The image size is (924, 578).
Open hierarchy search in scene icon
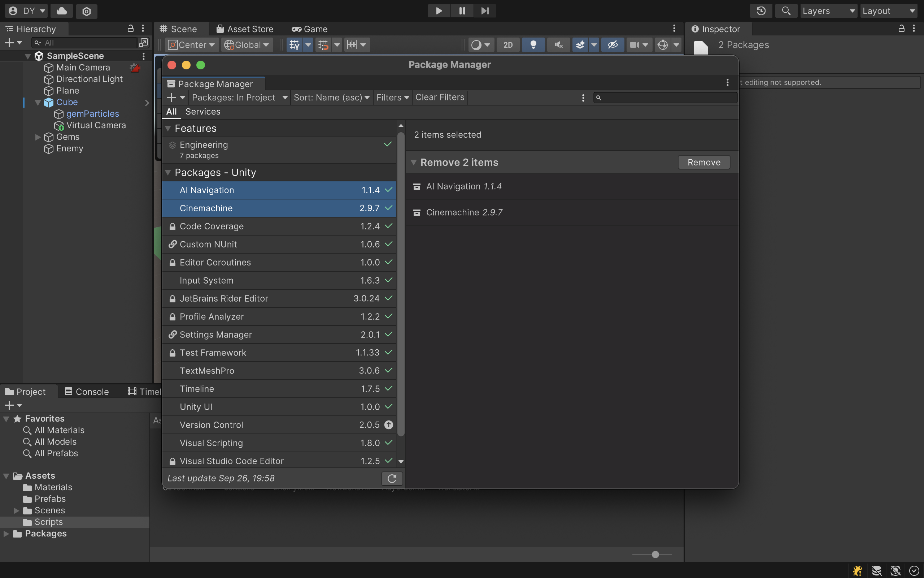click(144, 42)
